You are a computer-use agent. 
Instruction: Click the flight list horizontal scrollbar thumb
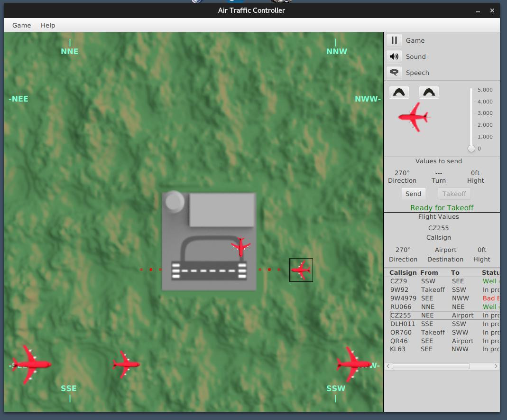point(431,366)
